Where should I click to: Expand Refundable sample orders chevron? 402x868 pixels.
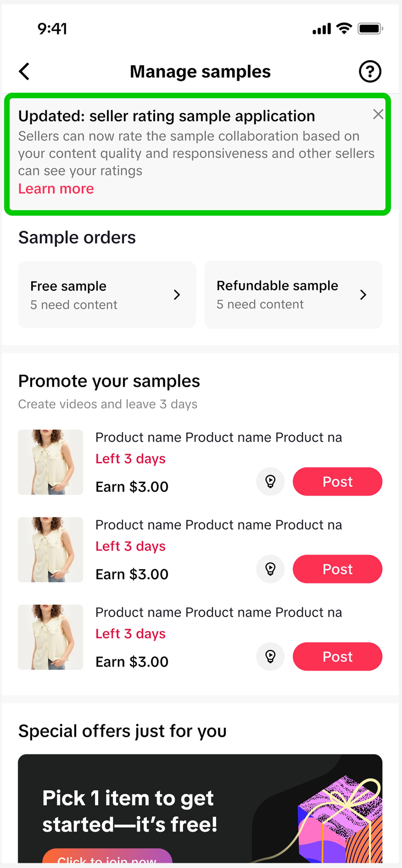point(363,295)
